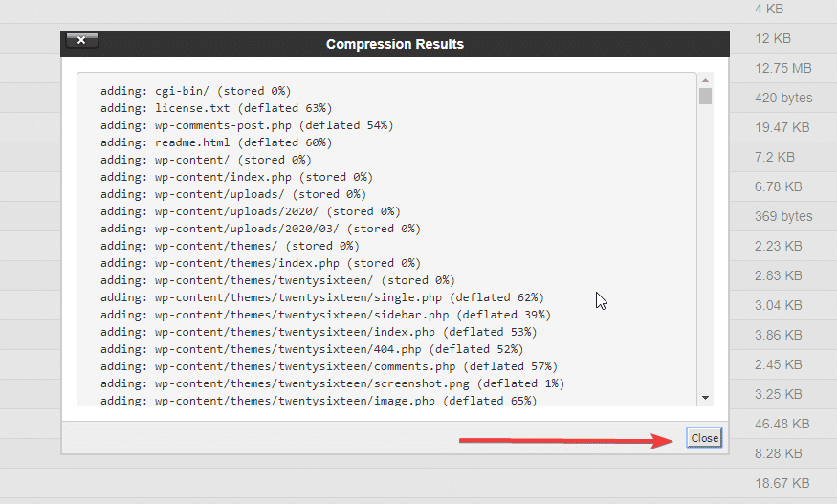Click the twentysixteen/comments.php line
The height and width of the screenshot is (504, 837).
click(x=328, y=366)
